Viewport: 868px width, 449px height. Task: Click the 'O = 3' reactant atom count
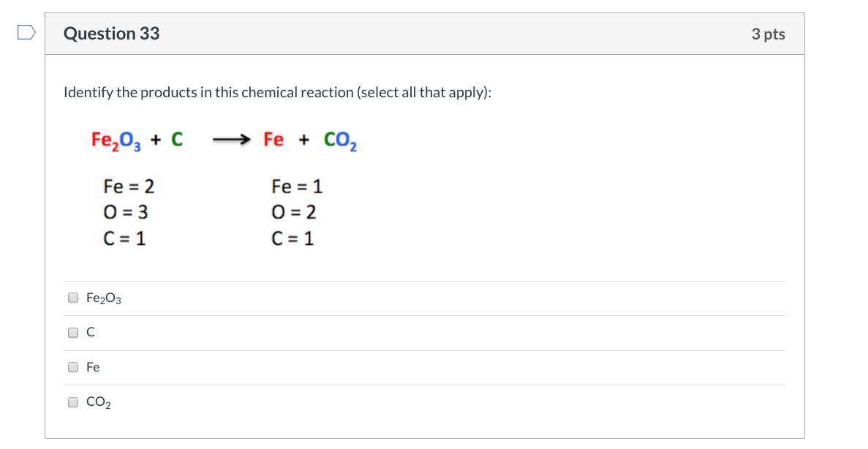(126, 212)
